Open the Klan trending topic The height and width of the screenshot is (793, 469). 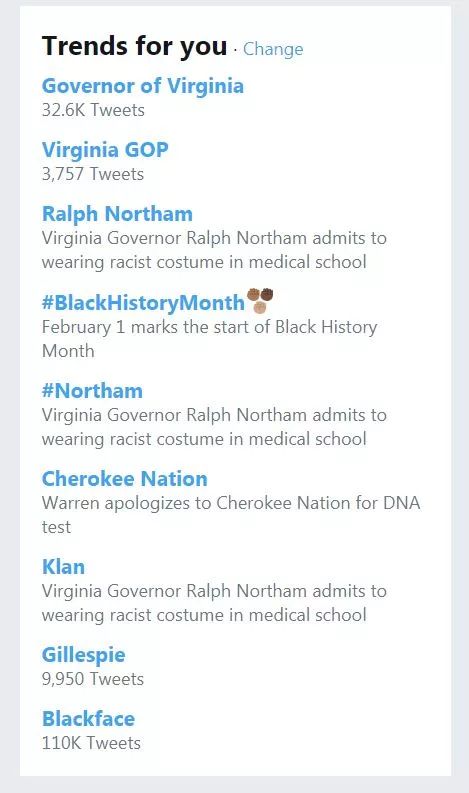(x=63, y=567)
